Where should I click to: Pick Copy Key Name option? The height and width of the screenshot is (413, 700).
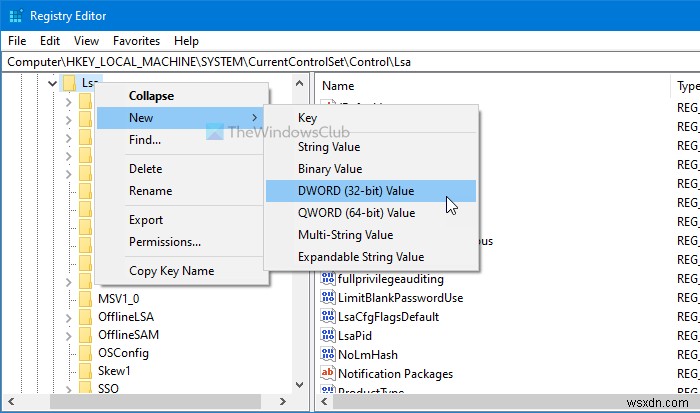click(x=171, y=271)
